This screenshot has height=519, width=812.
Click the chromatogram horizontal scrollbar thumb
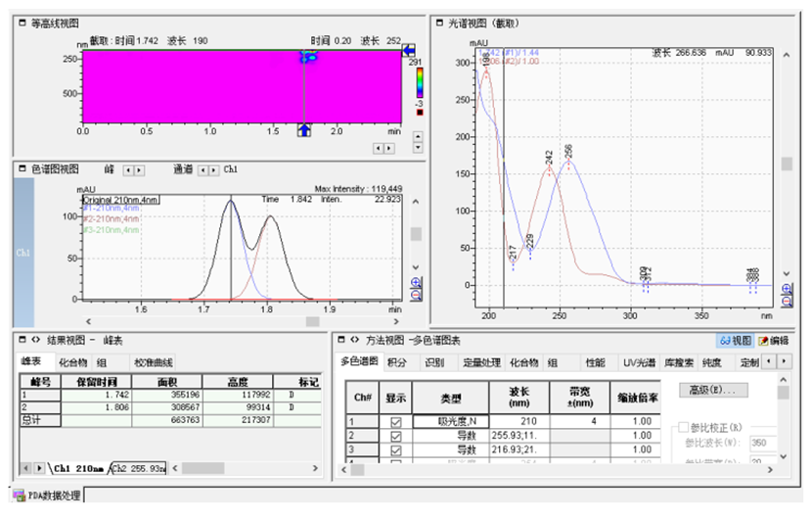tap(312, 321)
